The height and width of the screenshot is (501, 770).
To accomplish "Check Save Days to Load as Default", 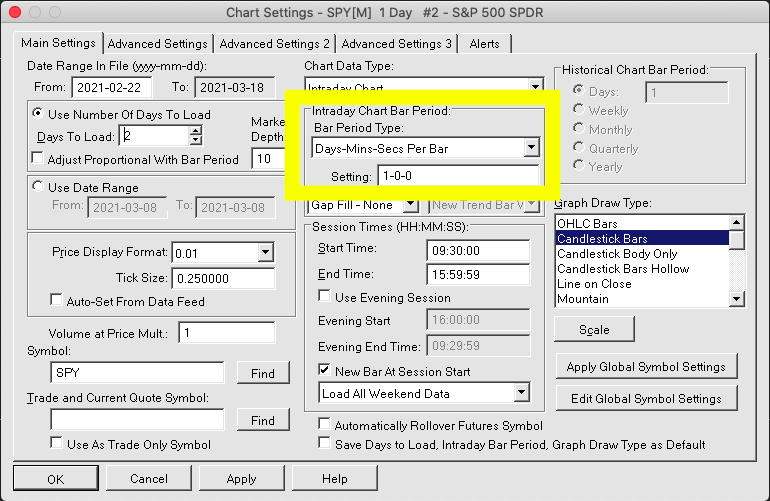I will coord(324,443).
